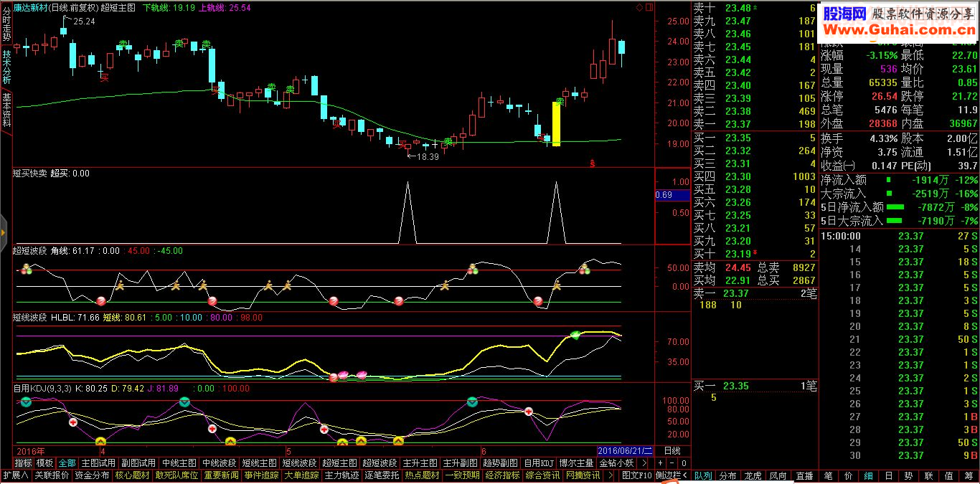Select the 笔 tick view tab
The height and width of the screenshot is (484, 980).
click(828, 475)
